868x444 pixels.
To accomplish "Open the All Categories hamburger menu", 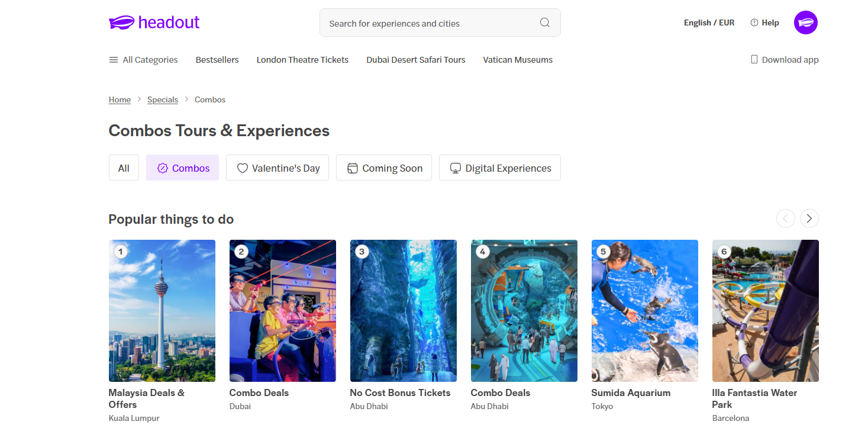I will [114, 60].
